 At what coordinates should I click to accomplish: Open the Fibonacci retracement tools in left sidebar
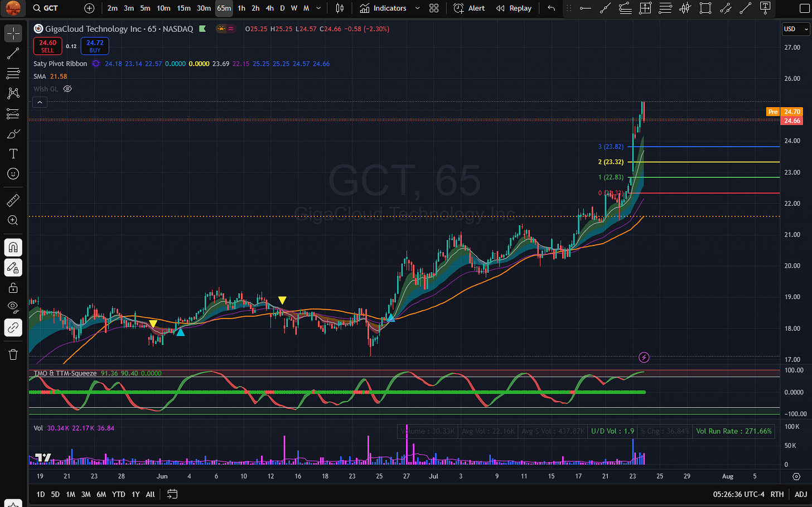point(13,73)
